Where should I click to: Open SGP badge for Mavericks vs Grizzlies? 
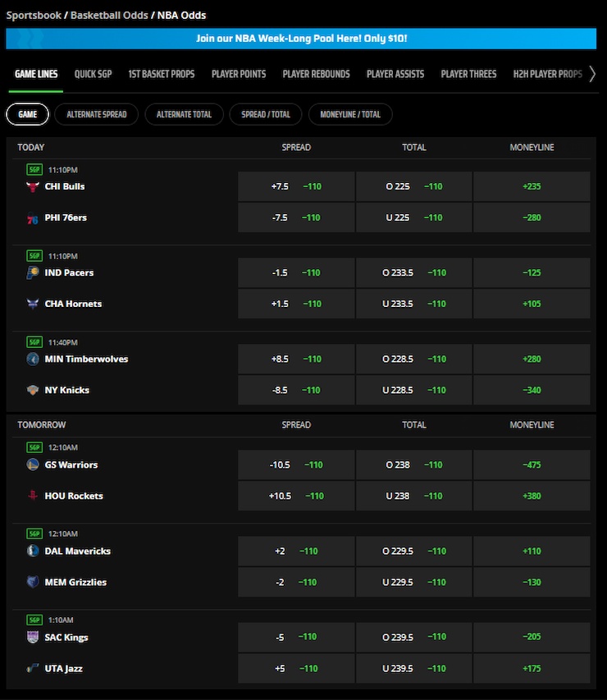click(x=34, y=533)
